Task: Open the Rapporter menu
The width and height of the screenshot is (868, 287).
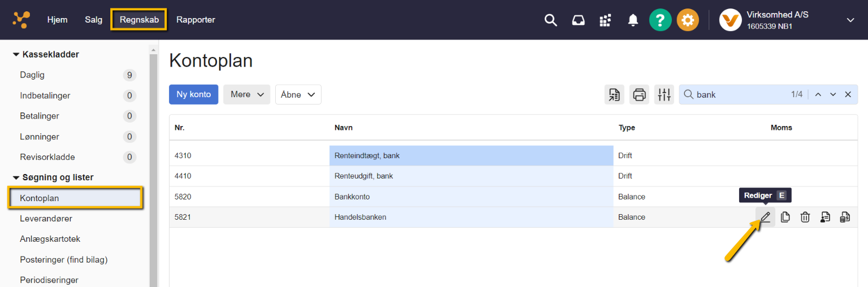Action: point(196,20)
